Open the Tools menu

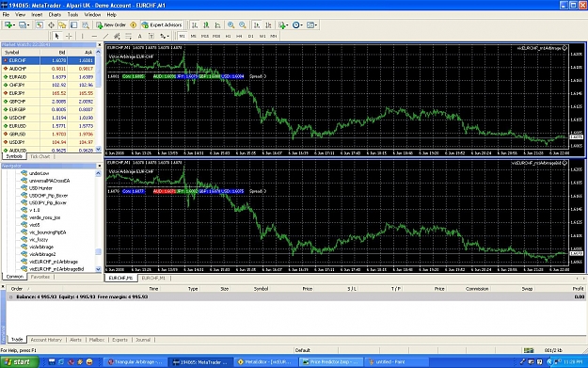click(x=72, y=15)
